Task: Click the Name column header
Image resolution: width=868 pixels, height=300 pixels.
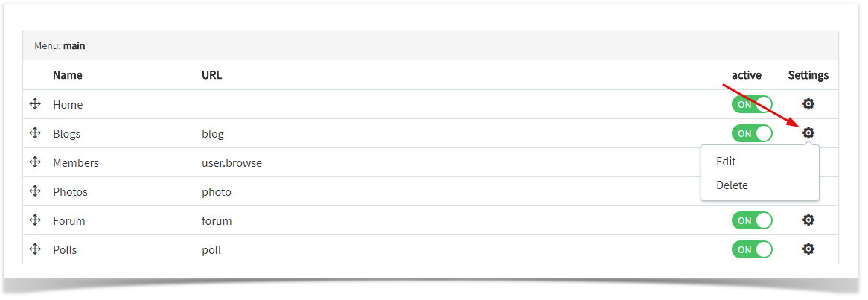Action: [x=68, y=75]
